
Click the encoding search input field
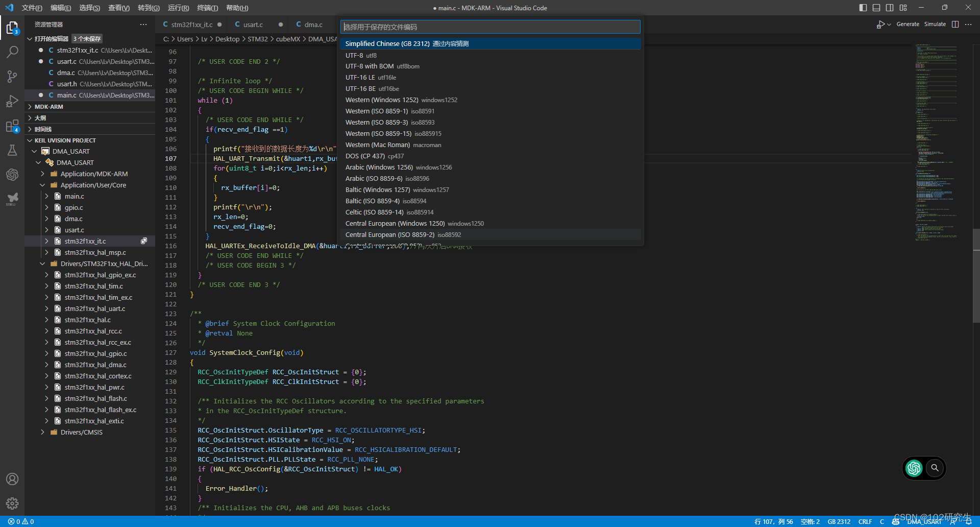[x=490, y=27]
